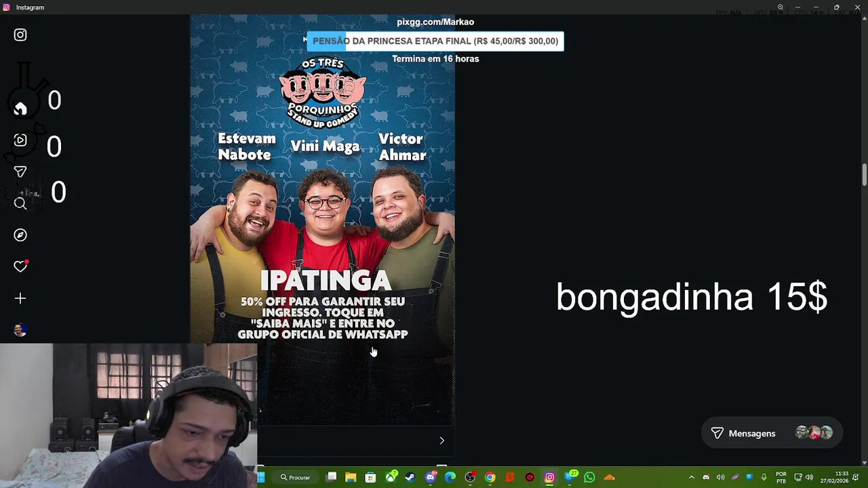Image resolution: width=868 pixels, height=488 pixels.
Task: Open network icon in system tray
Action: pyautogui.click(x=798, y=478)
